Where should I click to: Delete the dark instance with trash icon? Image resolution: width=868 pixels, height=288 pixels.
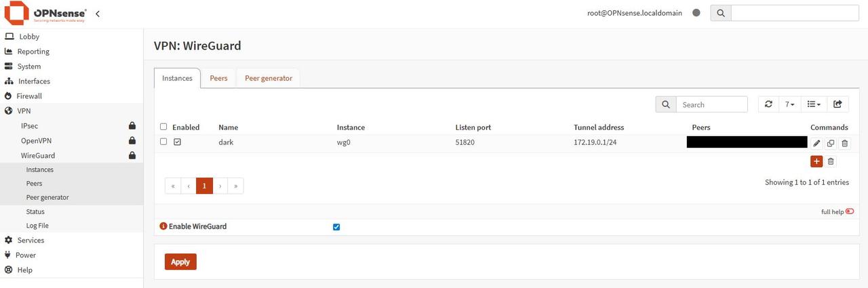pos(844,143)
